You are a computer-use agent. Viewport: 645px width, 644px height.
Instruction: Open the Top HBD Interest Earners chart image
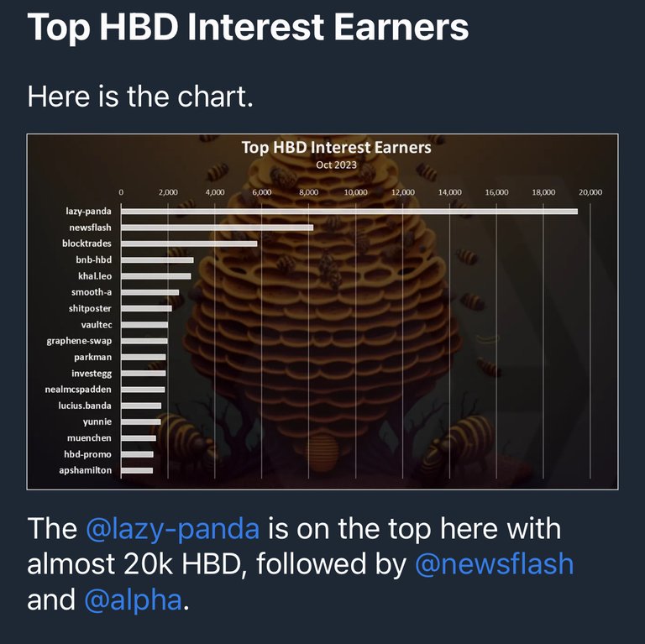(x=322, y=312)
